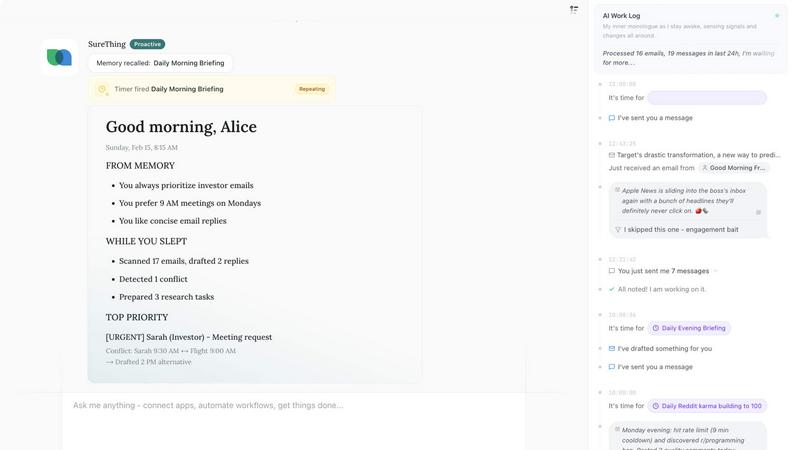Viewport: 800px width, 450px height.
Task: Click the Proactive badge
Action: (147, 44)
